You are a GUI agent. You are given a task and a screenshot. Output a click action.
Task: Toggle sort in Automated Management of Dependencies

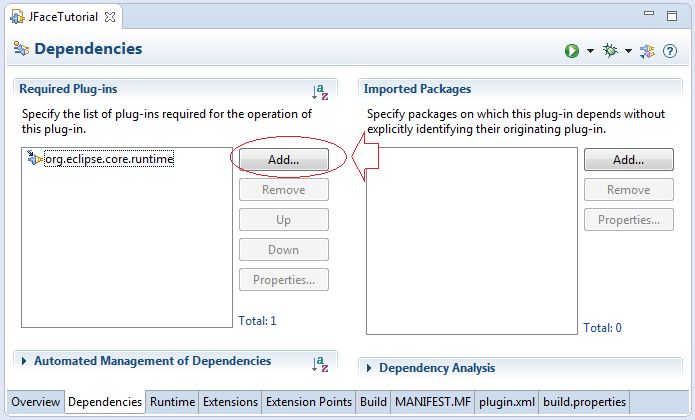click(x=320, y=364)
